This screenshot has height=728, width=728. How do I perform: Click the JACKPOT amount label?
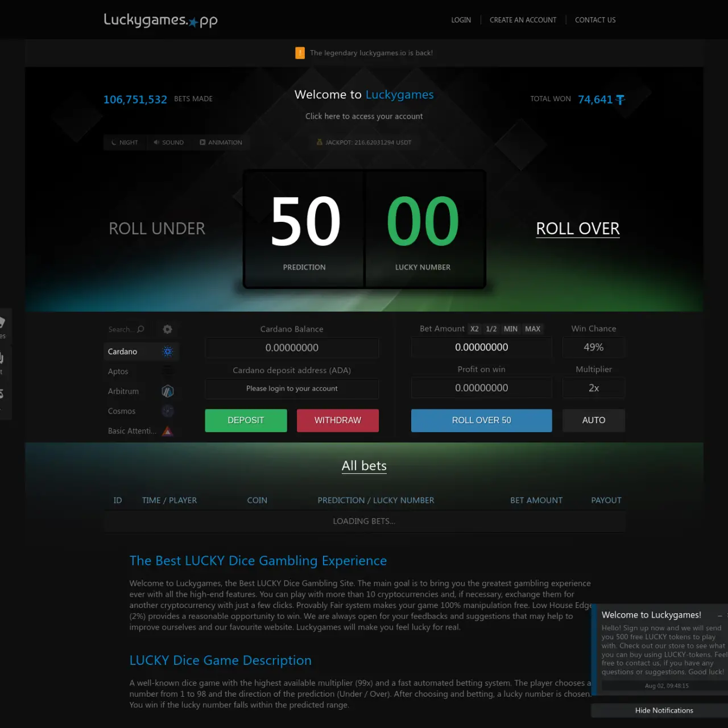[369, 142]
